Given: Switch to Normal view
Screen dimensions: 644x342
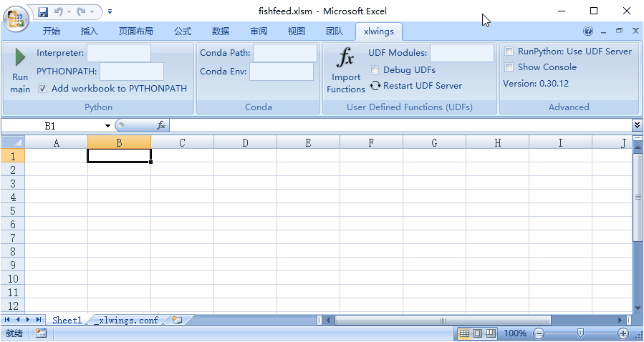Looking at the screenshot, I should coord(464,333).
